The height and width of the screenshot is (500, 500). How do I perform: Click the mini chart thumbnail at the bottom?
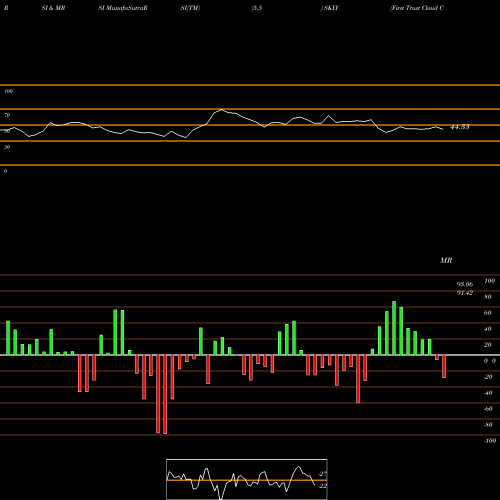click(x=247, y=479)
